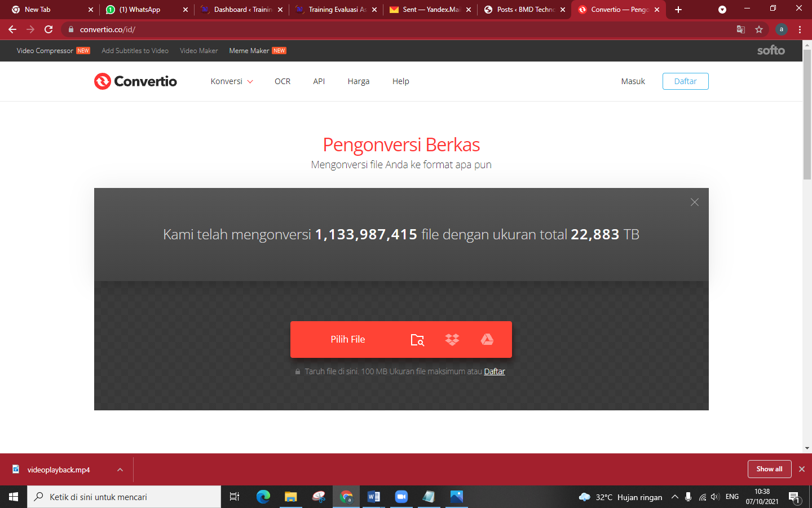Click the Daftar signup button
The height and width of the screenshot is (508, 812).
pyautogui.click(x=685, y=81)
